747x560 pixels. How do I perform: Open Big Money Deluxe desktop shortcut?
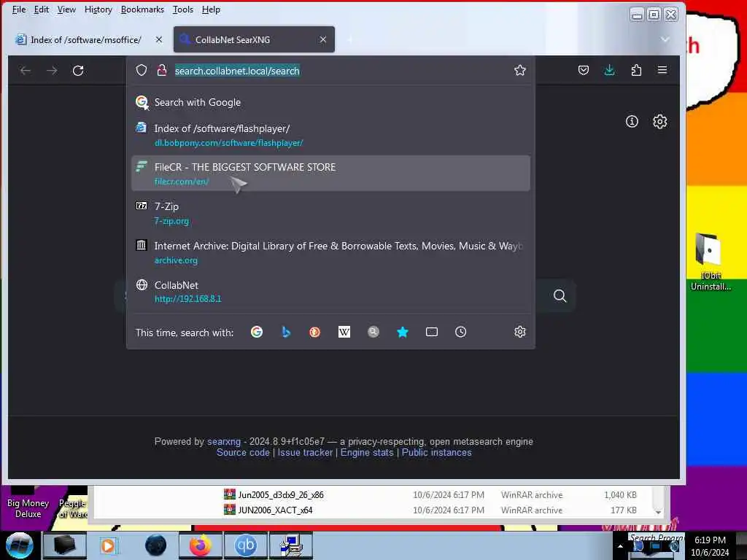click(28, 502)
